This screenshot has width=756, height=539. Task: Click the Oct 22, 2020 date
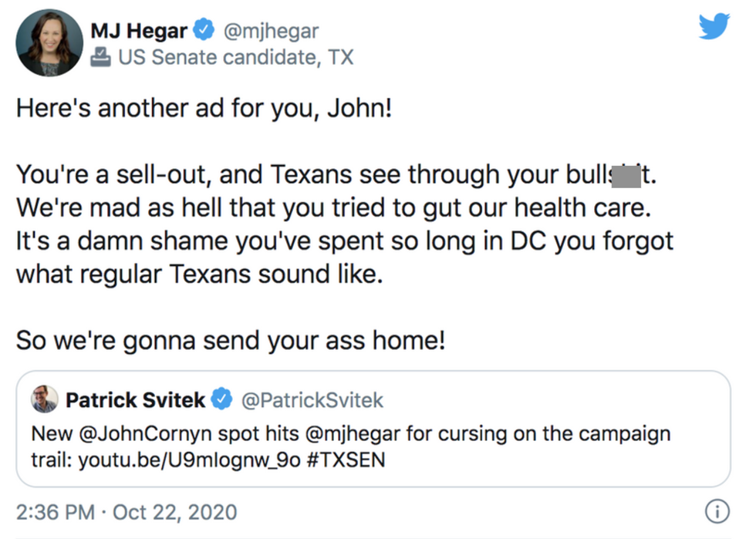(175, 512)
